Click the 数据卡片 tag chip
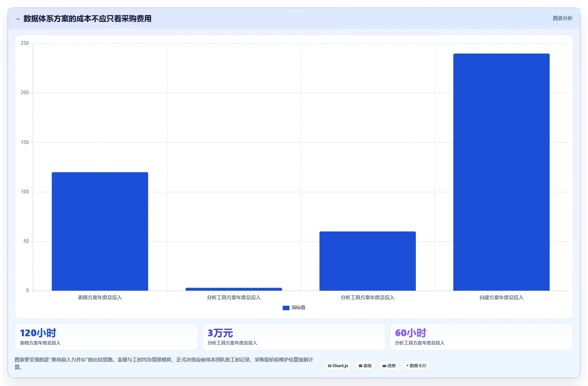 416,366
